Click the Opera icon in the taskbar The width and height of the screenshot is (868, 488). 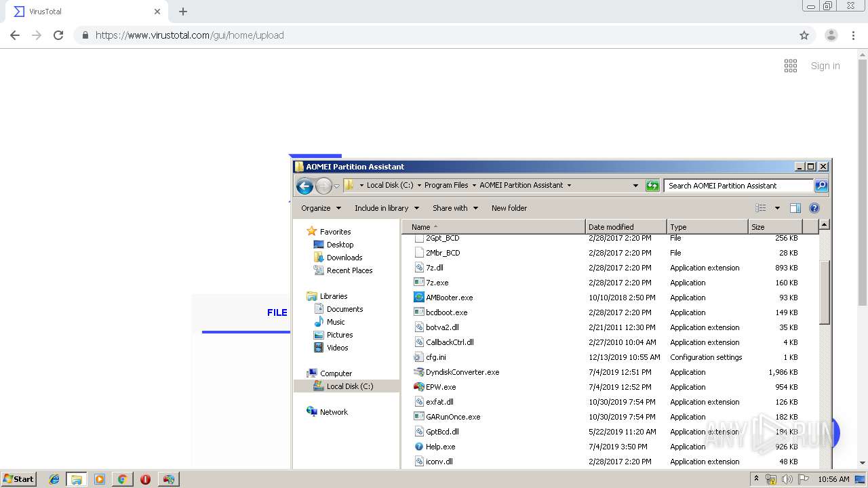tap(145, 479)
